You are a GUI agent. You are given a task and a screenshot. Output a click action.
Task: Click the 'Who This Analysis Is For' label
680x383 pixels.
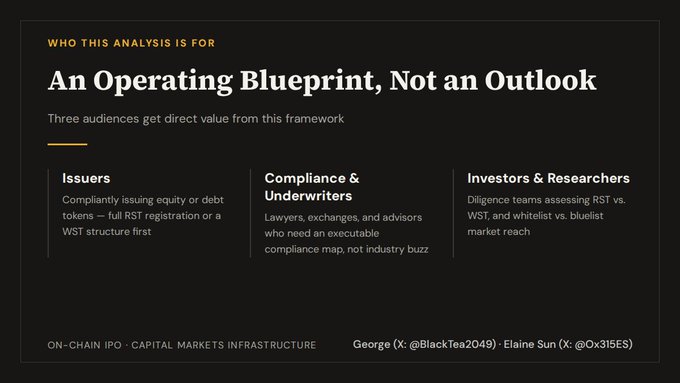click(131, 43)
